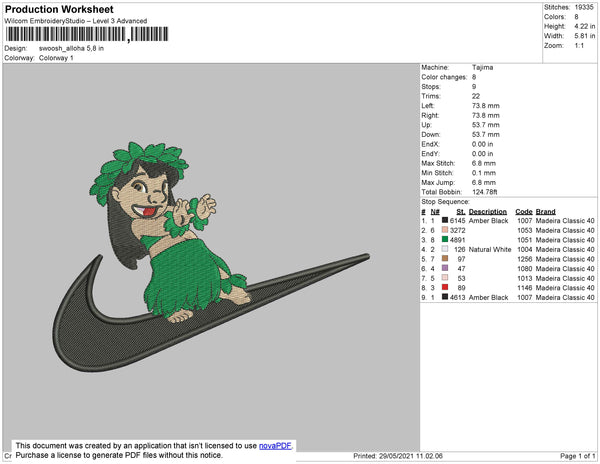Screen dimensions: 600x464
Task: Click the Total Bobbin value '124.78ft'
Action: point(484,192)
